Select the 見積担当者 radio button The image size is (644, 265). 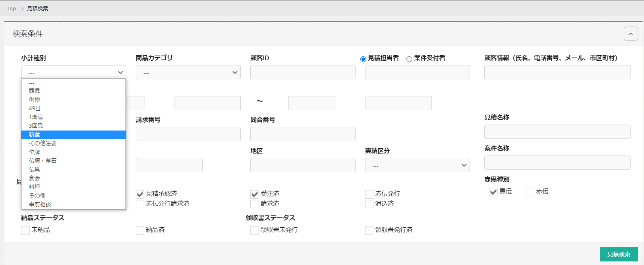pos(363,59)
